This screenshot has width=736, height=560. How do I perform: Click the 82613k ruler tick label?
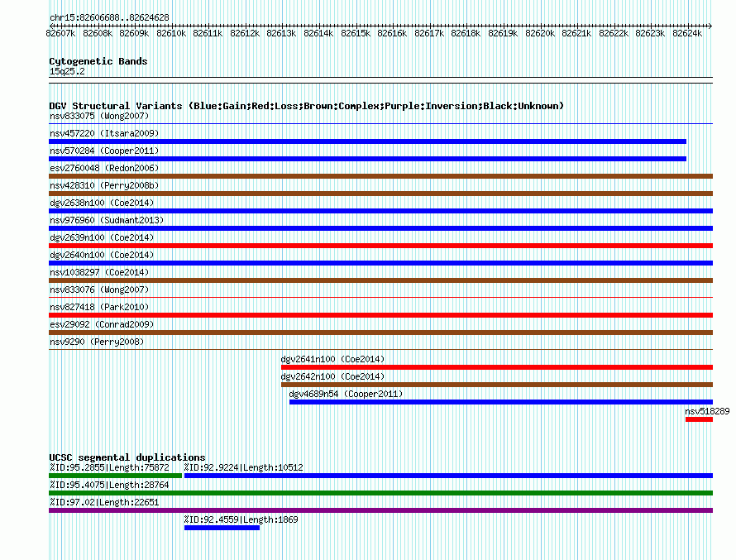point(281,33)
